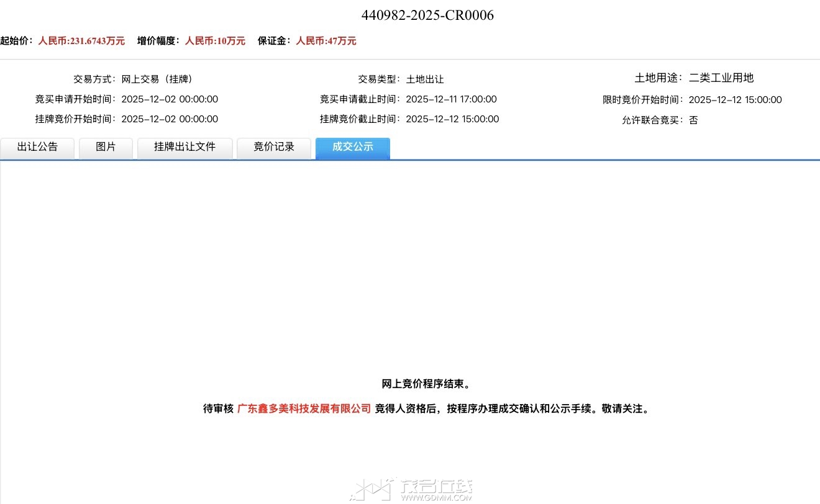The width and height of the screenshot is (820, 504).
Task: Click the 竞买申请开始时间 date value
Action: point(170,99)
